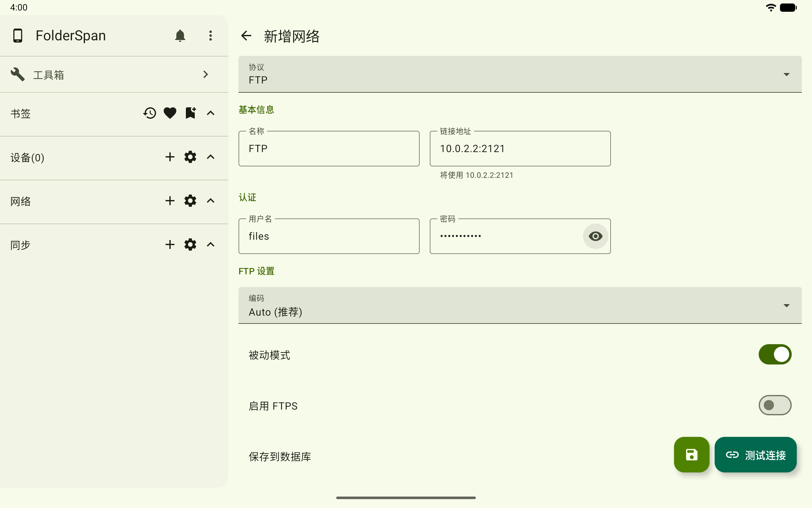Tap the device icon beside FolderSpan

click(18, 36)
